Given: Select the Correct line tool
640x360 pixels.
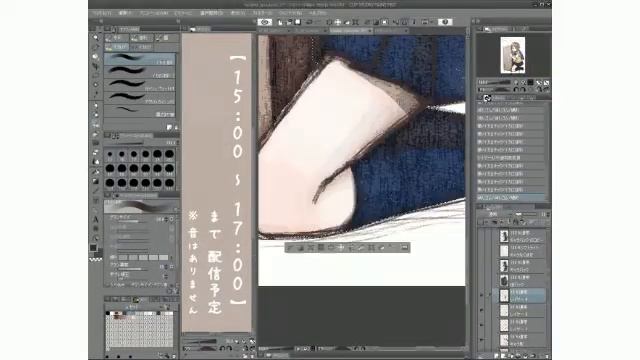Looking at the screenshot, I should point(96,238).
